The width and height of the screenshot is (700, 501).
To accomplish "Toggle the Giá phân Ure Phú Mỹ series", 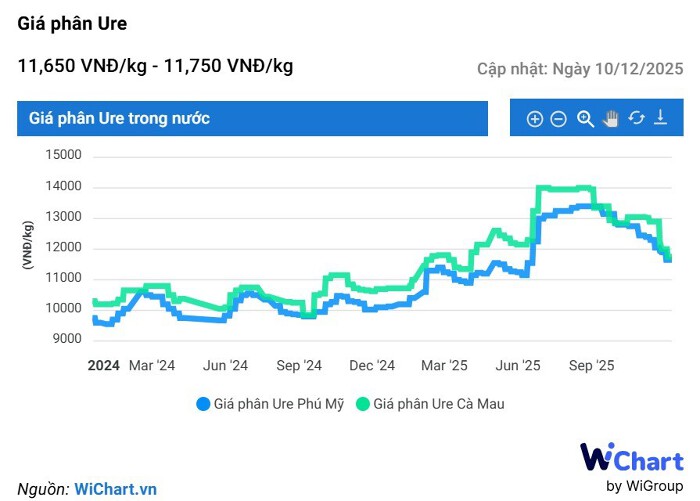I will tap(279, 404).
